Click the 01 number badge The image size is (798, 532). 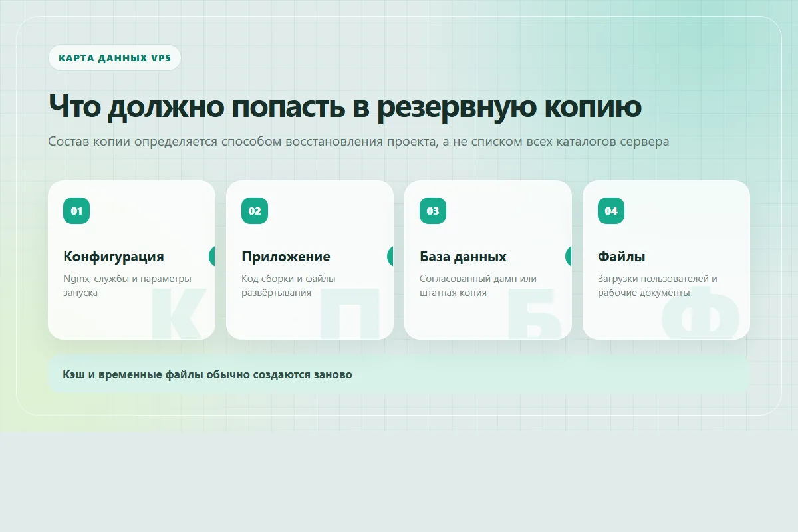76,211
